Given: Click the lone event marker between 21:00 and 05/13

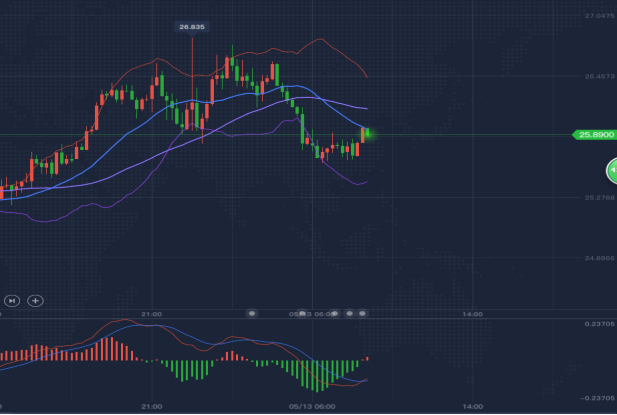Looking at the screenshot, I should click(x=252, y=314).
